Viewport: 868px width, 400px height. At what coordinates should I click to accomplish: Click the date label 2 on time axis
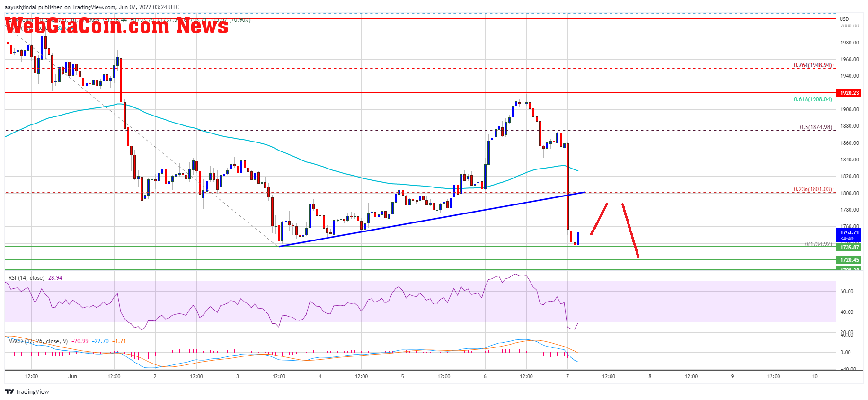[155, 376]
